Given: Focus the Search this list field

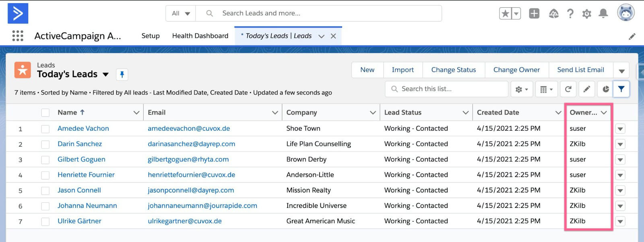Looking at the screenshot, I should pyautogui.click(x=447, y=89).
